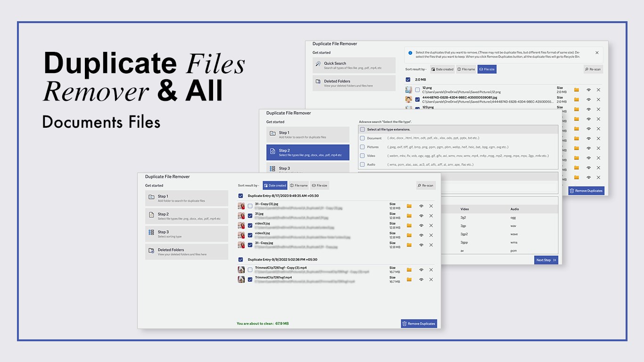The width and height of the screenshot is (644, 362).
Task: Click Re-scan in the front window
Action: [426, 186]
